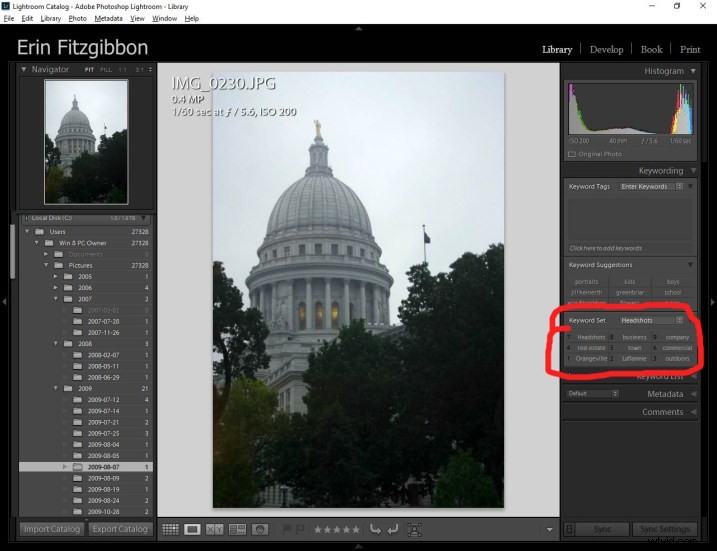Apply the Headshots keyword

[591, 337]
